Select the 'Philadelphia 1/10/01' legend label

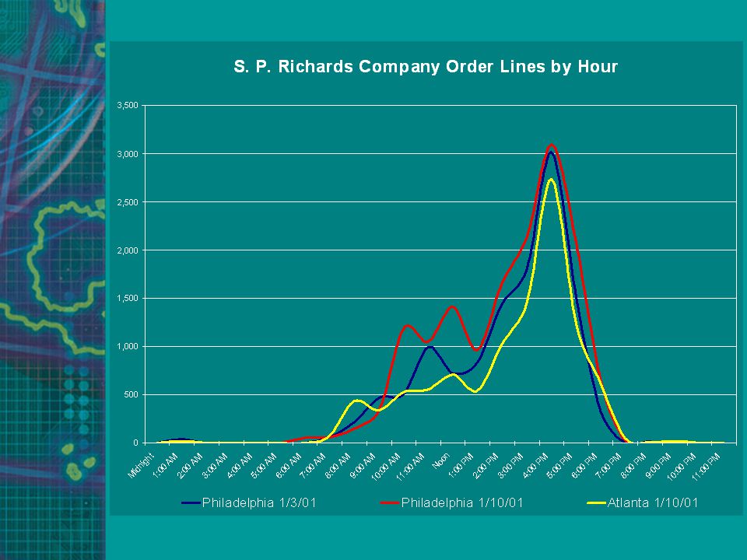coord(462,502)
